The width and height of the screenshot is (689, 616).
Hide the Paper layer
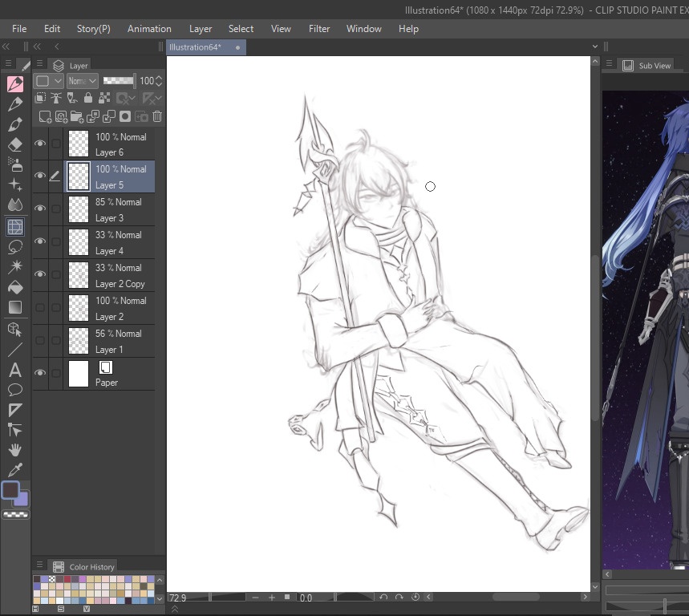(40, 373)
